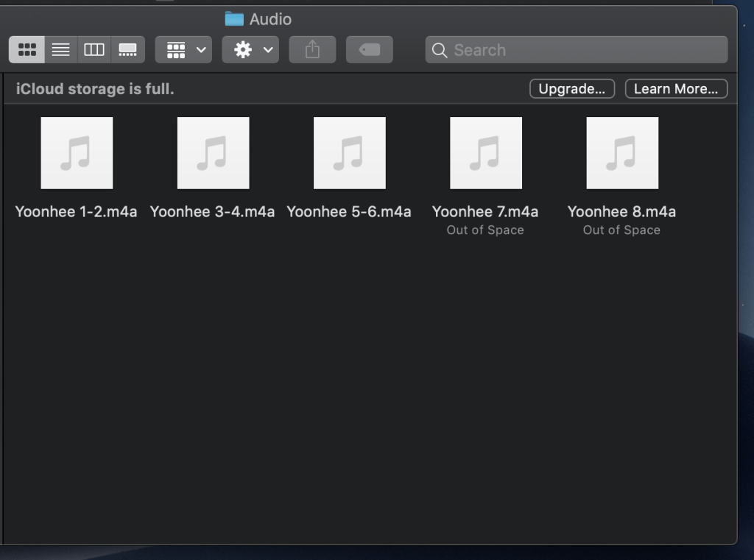
Task: Click the magnifying glass search icon
Action: coord(440,50)
